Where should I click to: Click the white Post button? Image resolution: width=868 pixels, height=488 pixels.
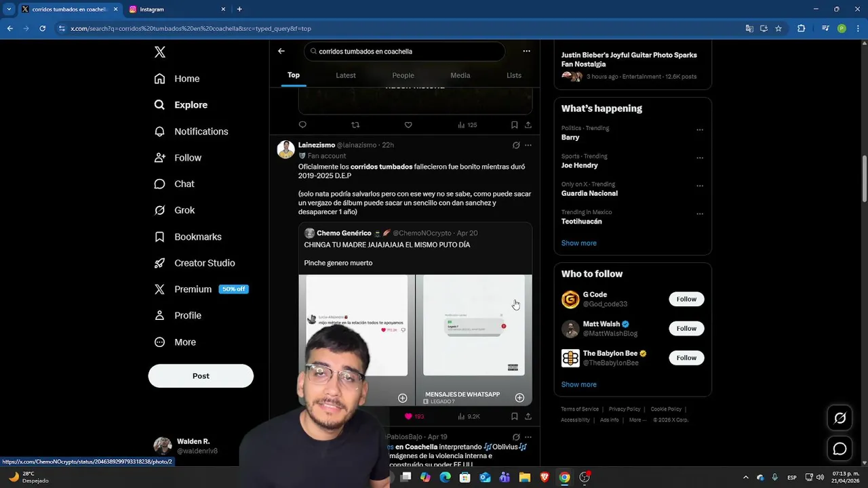pos(201,376)
